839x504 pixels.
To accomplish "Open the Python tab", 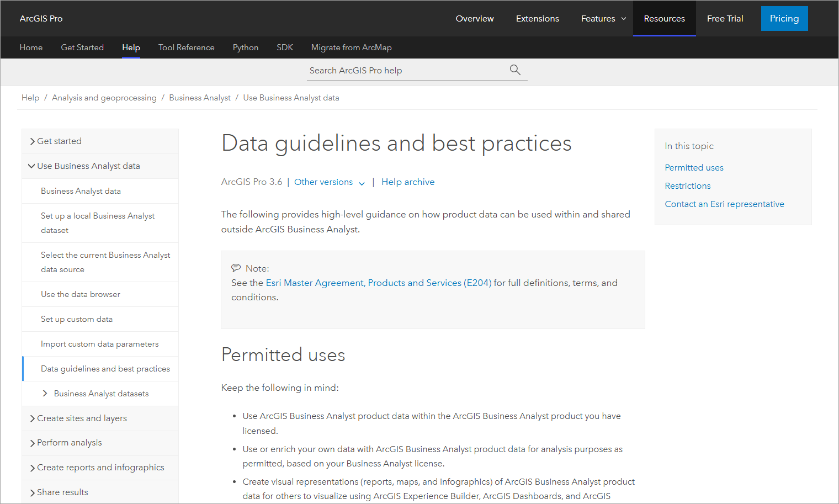I will coord(246,47).
